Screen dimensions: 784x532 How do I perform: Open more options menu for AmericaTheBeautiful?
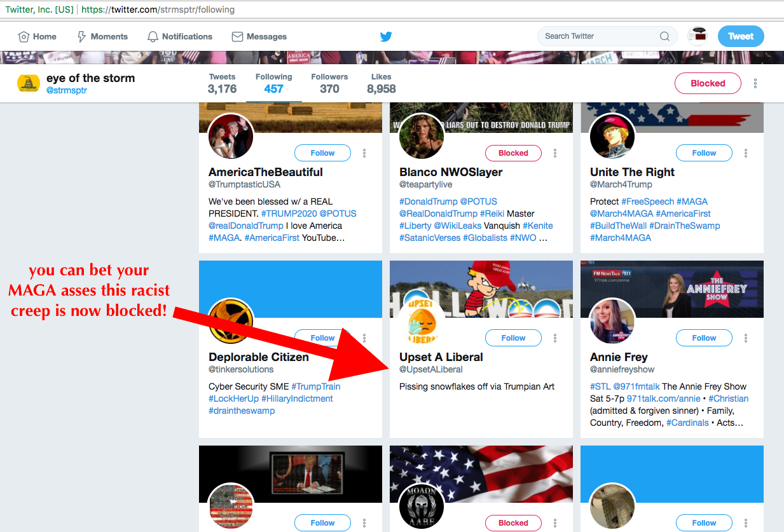point(364,153)
